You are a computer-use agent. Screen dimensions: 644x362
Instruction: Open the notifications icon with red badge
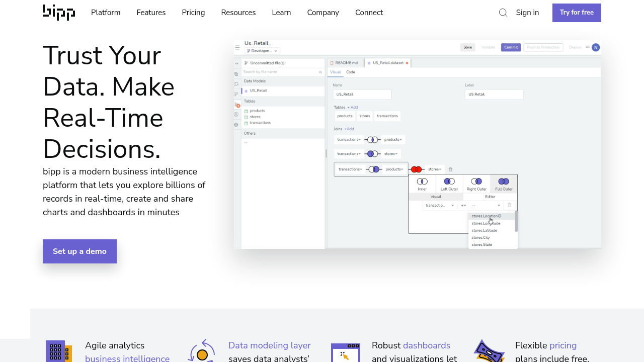click(236, 104)
